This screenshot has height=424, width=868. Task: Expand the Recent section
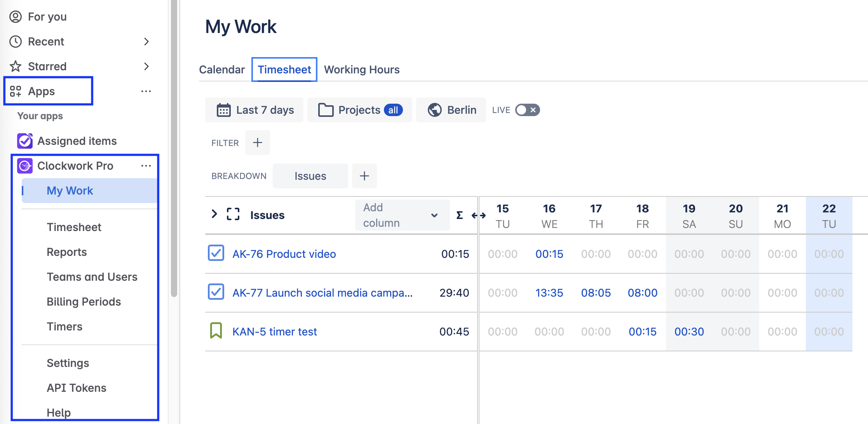(x=146, y=42)
